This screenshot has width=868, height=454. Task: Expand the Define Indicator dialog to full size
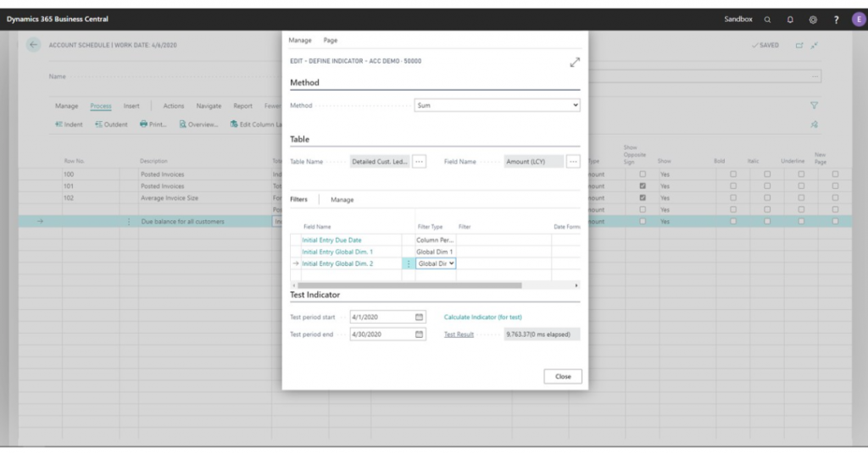coord(575,62)
